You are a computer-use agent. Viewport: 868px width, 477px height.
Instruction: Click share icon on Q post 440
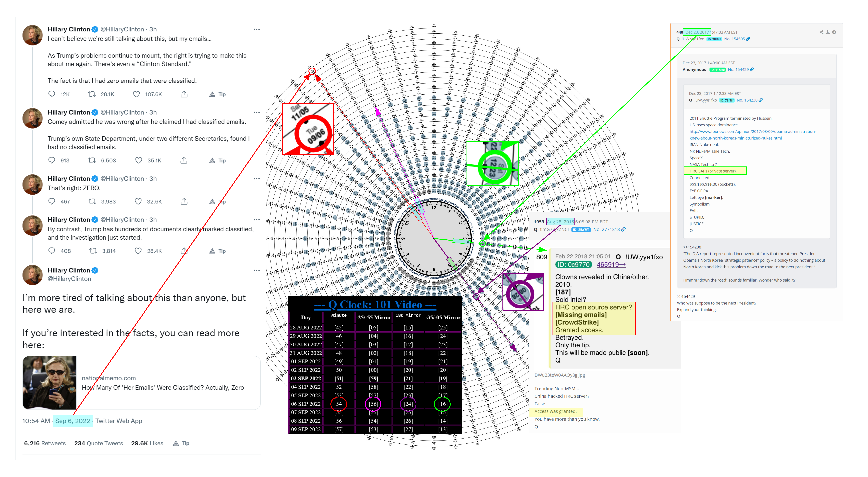pos(821,32)
